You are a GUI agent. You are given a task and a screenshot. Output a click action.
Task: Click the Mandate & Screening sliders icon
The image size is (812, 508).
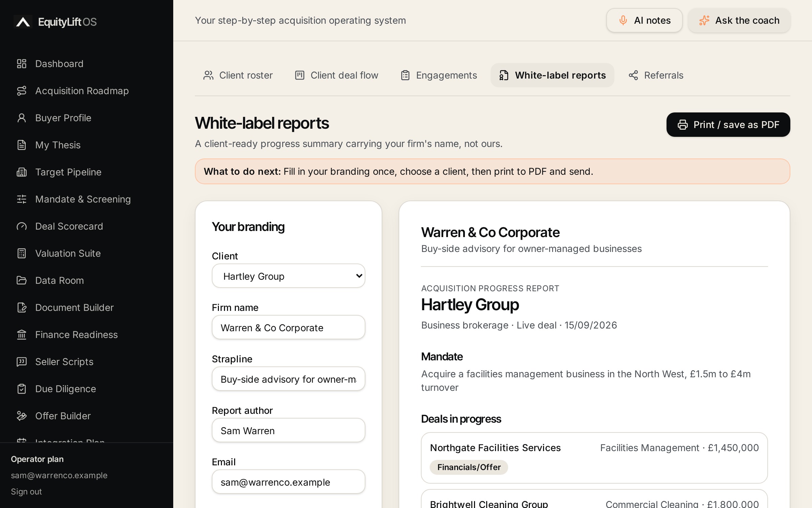click(22, 199)
